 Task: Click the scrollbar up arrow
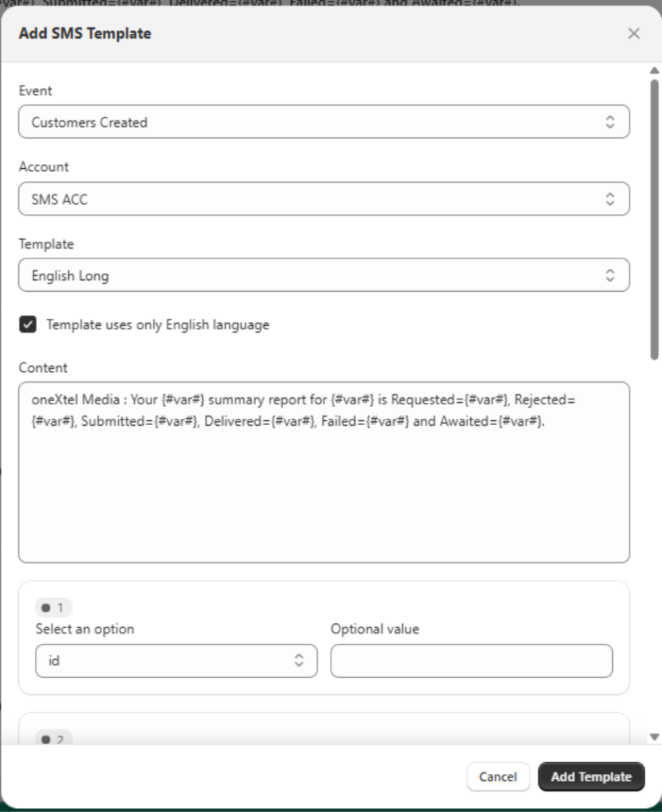pos(654,72)
